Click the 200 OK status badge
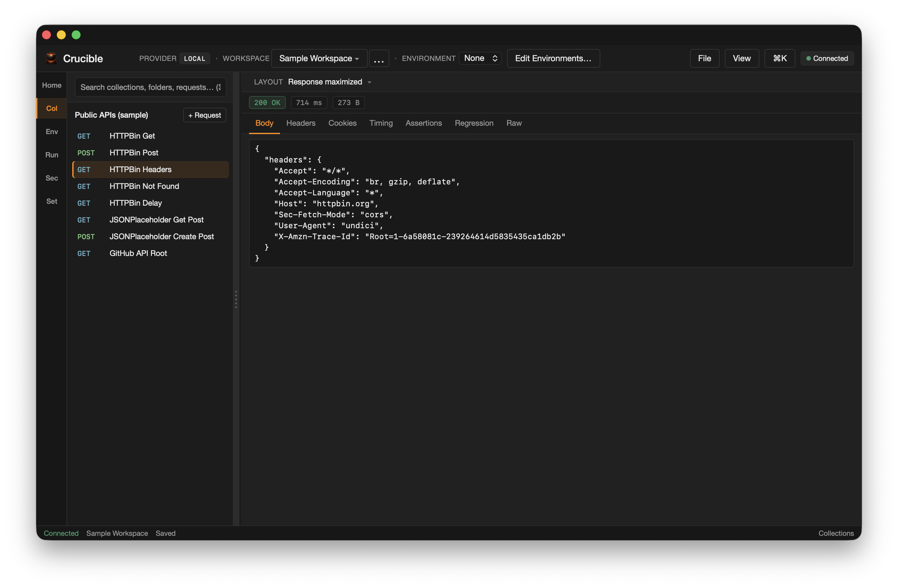The height and width of the screenshot is (588, 898). coord(267,103)
